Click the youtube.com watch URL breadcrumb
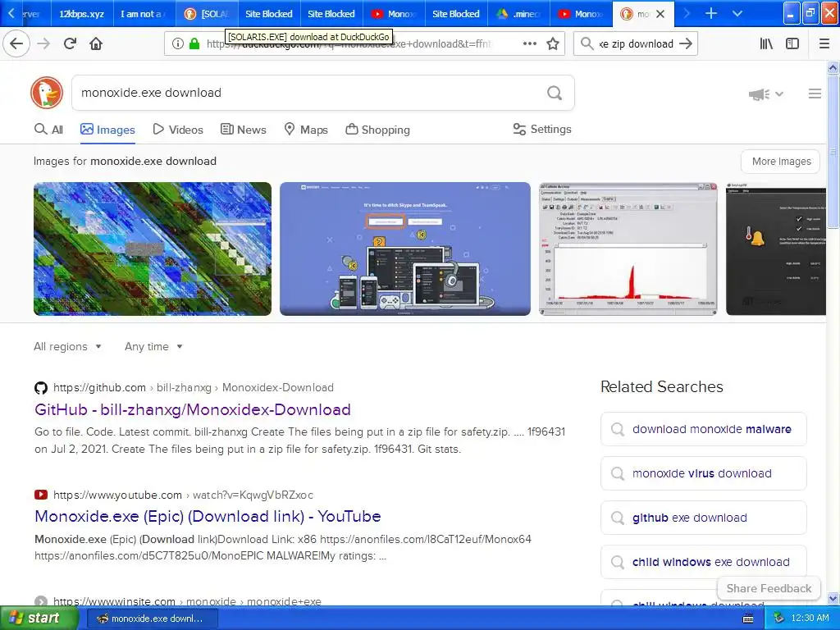 tap(183, 495)
